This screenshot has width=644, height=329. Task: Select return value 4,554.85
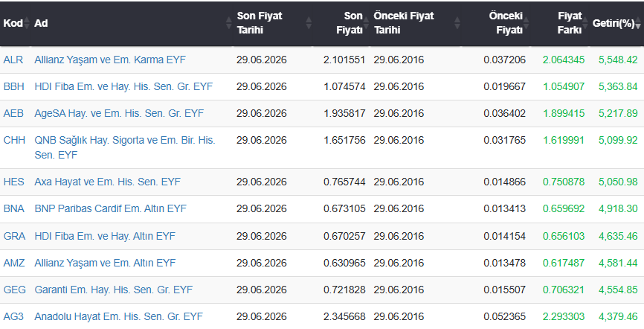618,290
